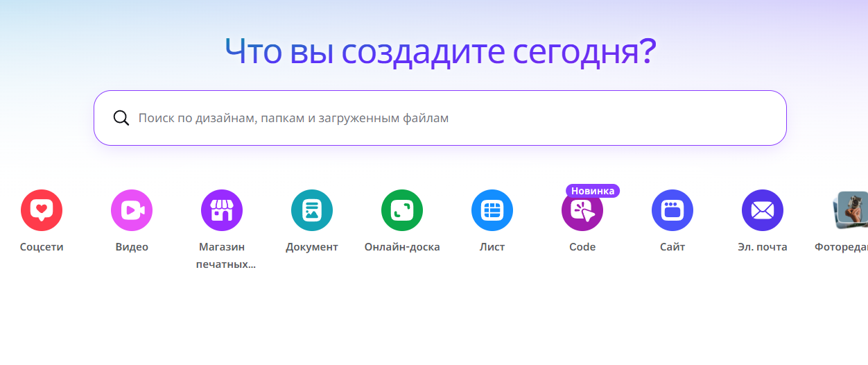Click the Сайт text label
868x365 pixels.
pos(672,247)
